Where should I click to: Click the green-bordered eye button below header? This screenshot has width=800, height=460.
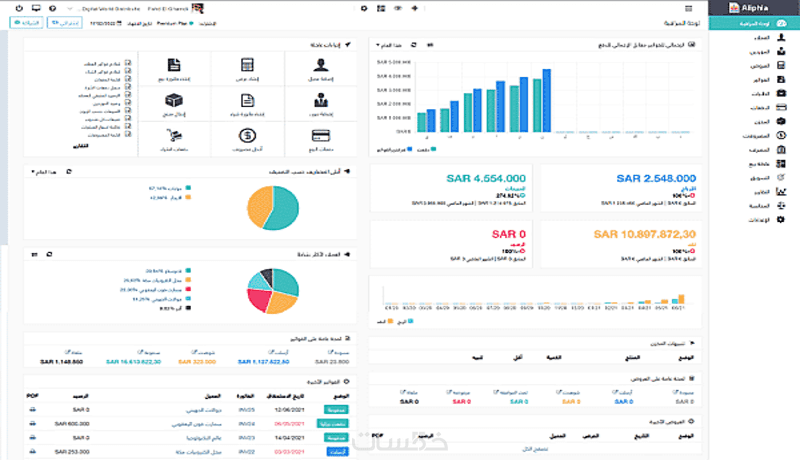26,23
